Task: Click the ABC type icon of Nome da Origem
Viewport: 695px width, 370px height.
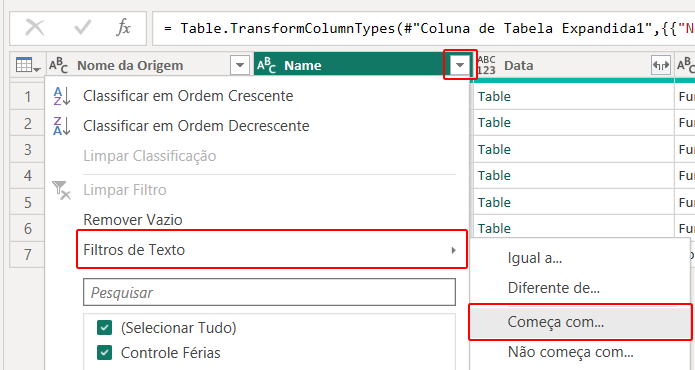Action: 59,65
